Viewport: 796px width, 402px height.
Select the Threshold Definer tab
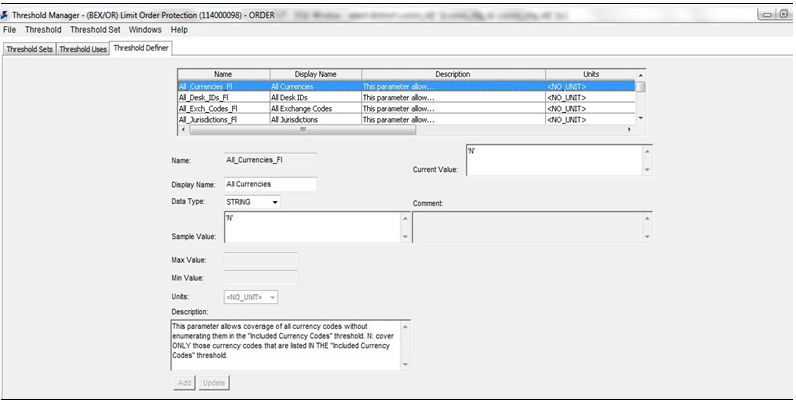pyautogui.click(x=141, y=48)
